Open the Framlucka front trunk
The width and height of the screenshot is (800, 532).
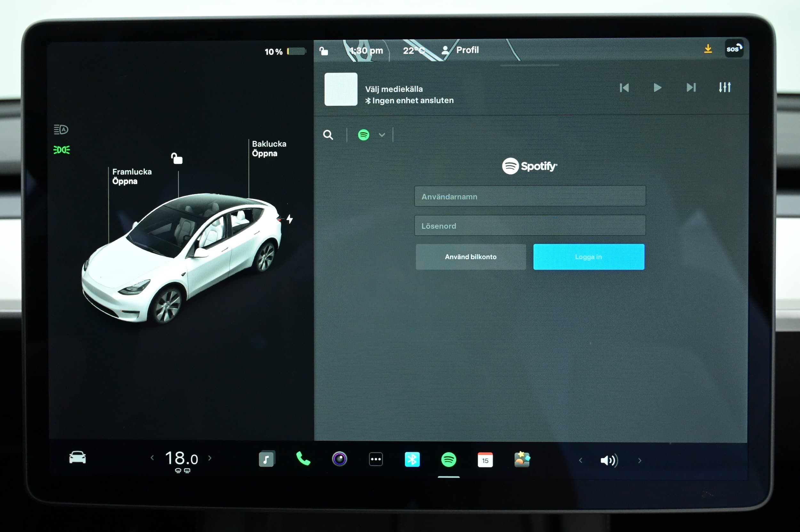coord(132,177)
